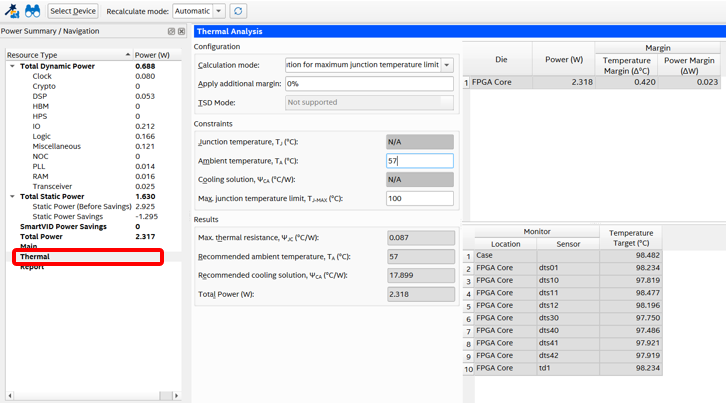
Task: Click the Die column header
Action: 501,59
